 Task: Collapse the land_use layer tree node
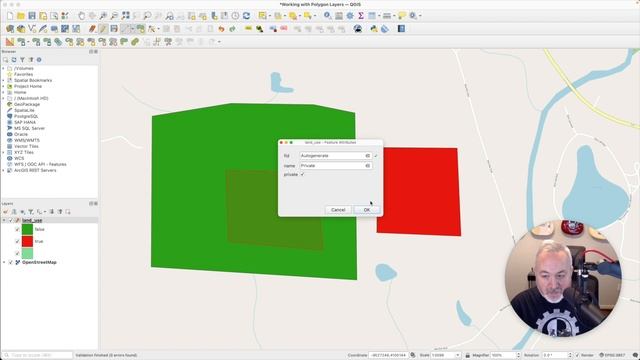[x=4, y=220]
